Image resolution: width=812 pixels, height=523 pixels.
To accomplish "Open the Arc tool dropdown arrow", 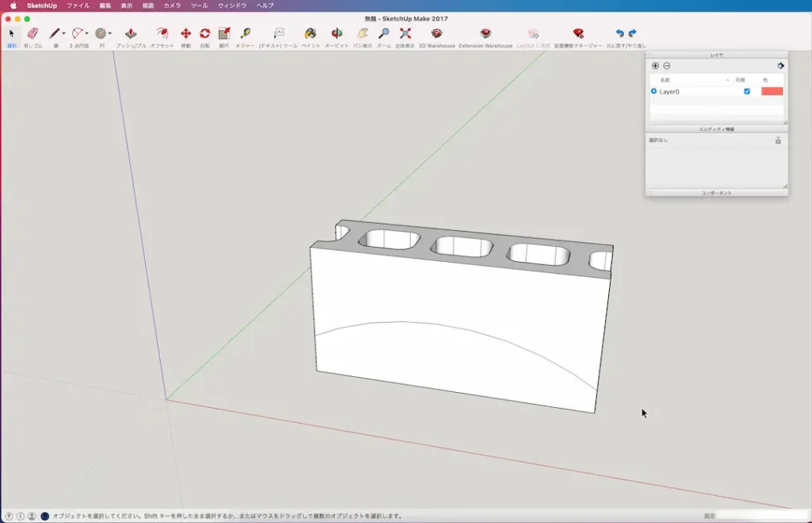I will pos(86,33).
